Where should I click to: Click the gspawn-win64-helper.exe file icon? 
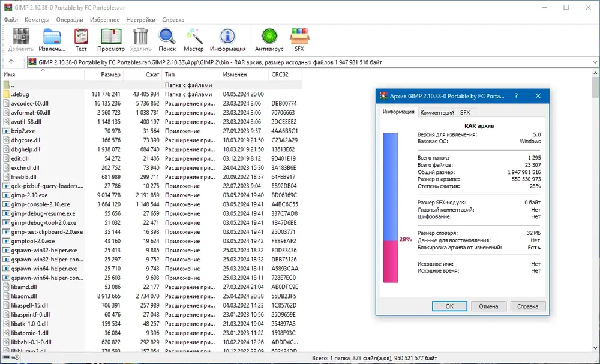(6, 269)
